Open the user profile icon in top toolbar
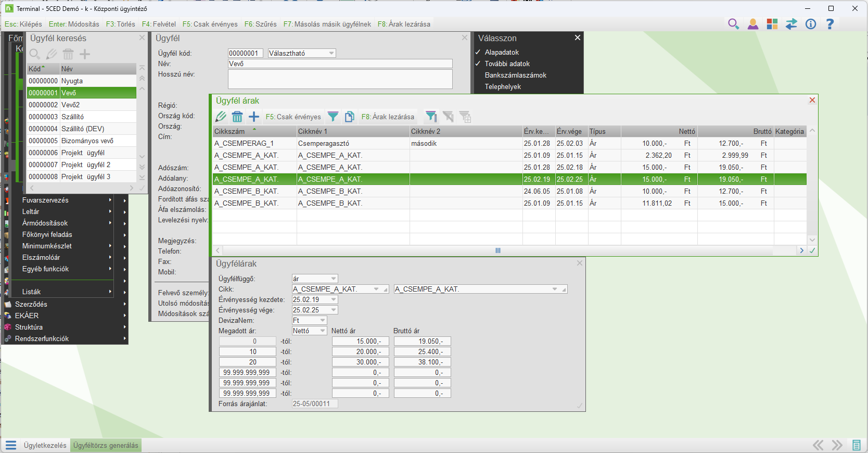The image size is (868, 453). [x=753, y=24]
